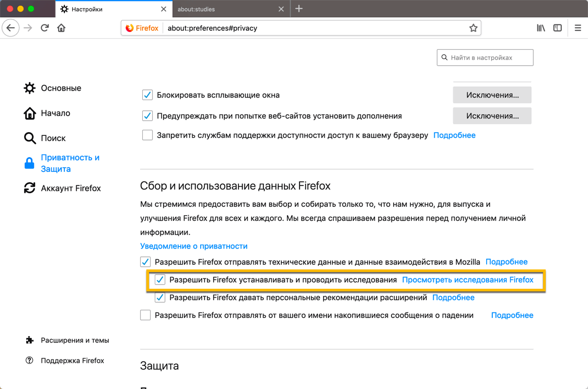Open the home page icon
588x389 pixels.
61,28
